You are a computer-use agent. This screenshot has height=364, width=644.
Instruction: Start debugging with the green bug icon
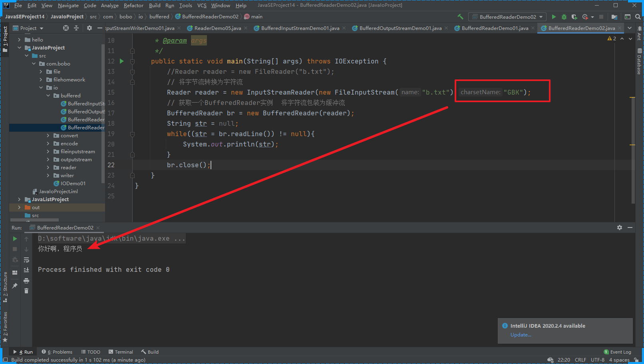pyautogui.click(x=564, y=17)
